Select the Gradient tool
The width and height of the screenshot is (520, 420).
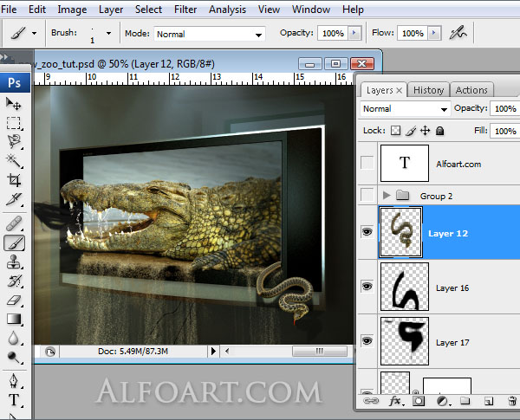[13, 319]
